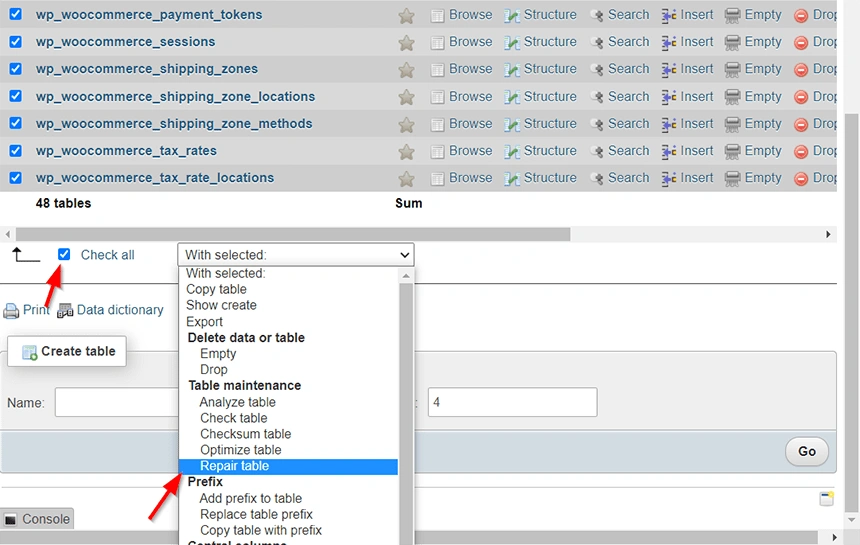Click Browse icon for wp_woocommerce_payment_tokens
Viewport: 860px width, 545px height.
click(x=437, y=16)
